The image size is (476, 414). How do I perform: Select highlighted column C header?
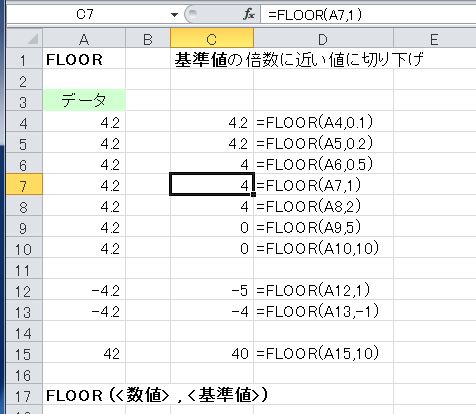click(x=212, y=39)
